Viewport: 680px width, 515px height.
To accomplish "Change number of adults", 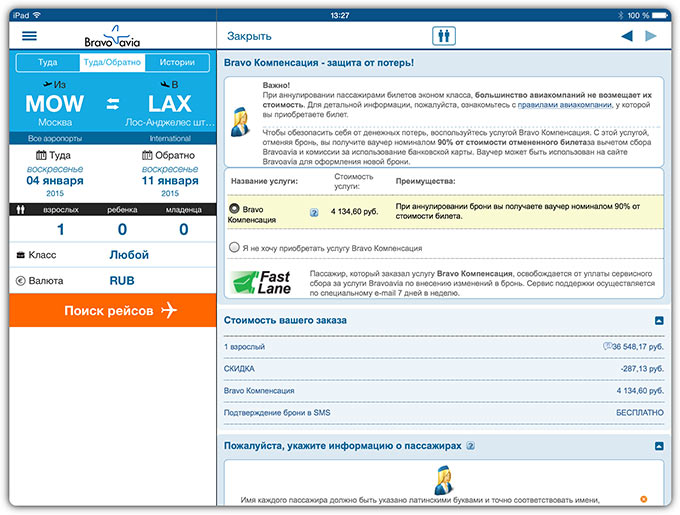I will click(x=61, y=229).
